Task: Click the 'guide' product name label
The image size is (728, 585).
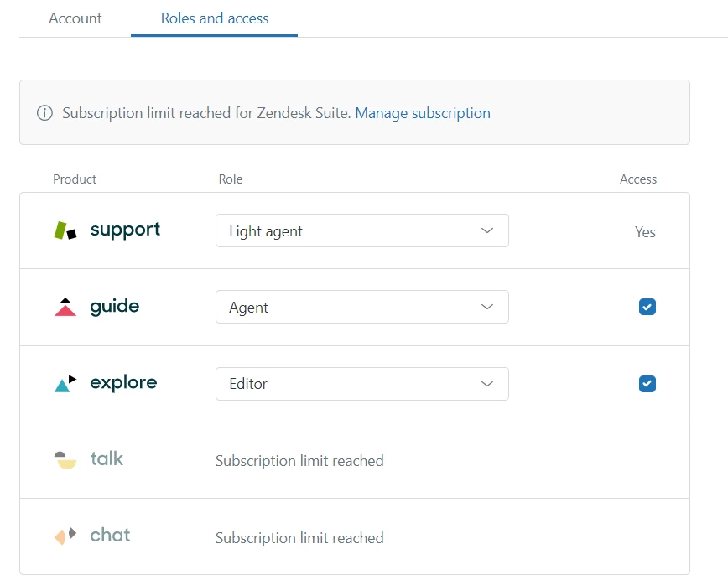Action: (x=115, y=306)
